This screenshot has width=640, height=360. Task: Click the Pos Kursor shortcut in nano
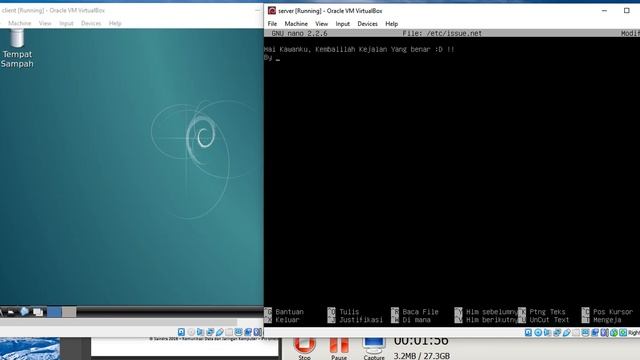pos(607,312)
